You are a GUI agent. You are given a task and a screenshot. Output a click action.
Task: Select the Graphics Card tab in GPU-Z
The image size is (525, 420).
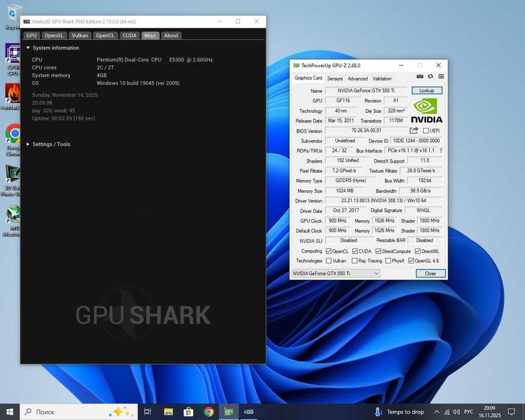pos(308,78)
